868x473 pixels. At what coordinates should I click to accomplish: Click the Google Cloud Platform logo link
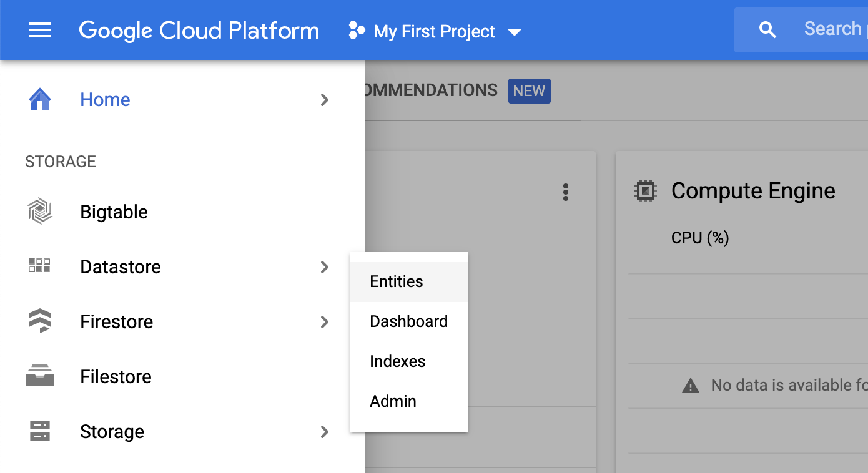point(199,31)
